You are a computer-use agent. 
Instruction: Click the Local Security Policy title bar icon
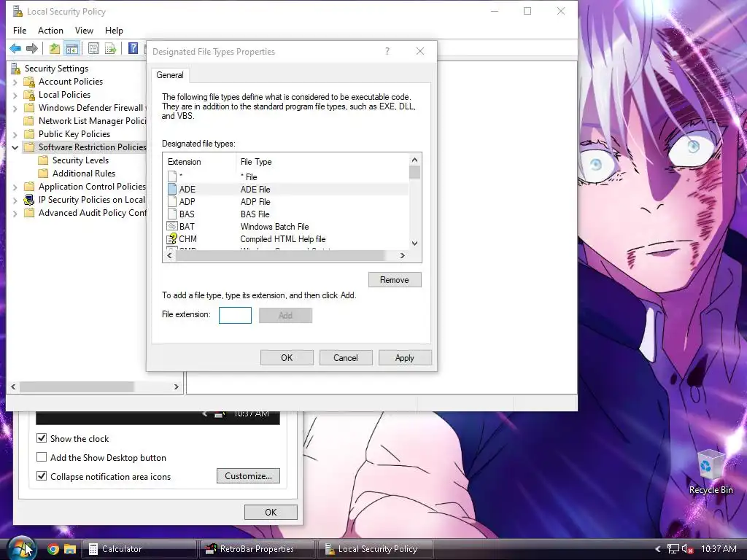[18, 11]
